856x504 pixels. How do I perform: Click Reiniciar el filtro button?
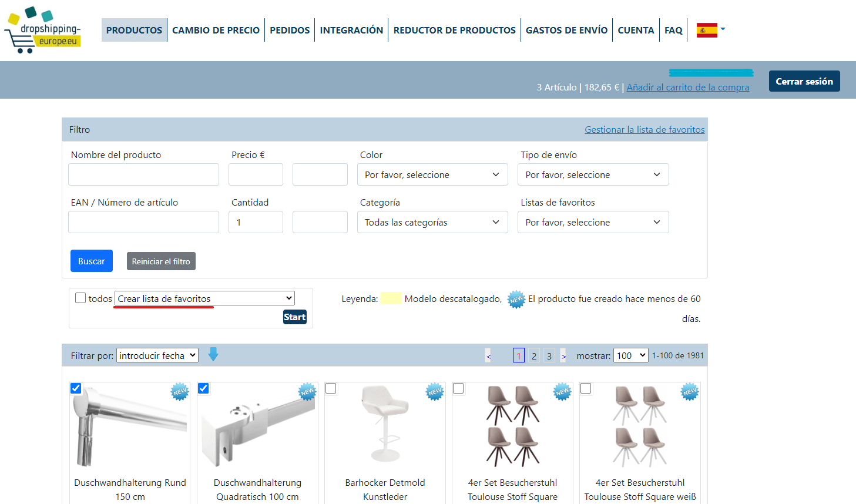(x=161, y=261)
